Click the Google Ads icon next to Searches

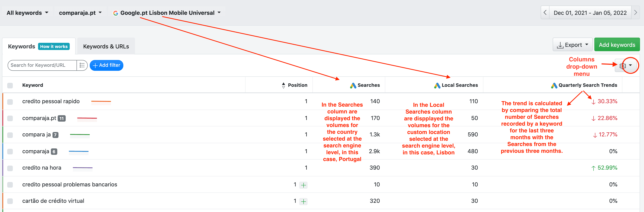pyautogui.click(x=353, y=85)
